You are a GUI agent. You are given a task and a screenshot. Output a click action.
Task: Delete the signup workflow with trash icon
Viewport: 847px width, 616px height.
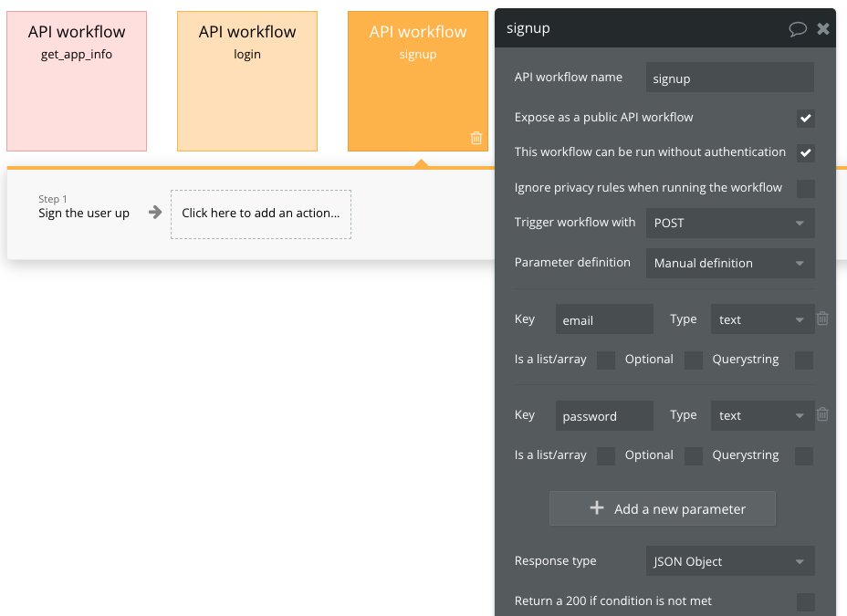(476, 138)
